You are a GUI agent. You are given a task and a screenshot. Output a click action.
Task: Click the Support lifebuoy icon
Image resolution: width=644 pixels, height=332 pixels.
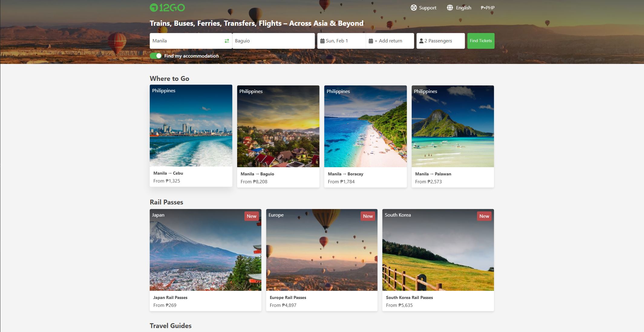414,8
